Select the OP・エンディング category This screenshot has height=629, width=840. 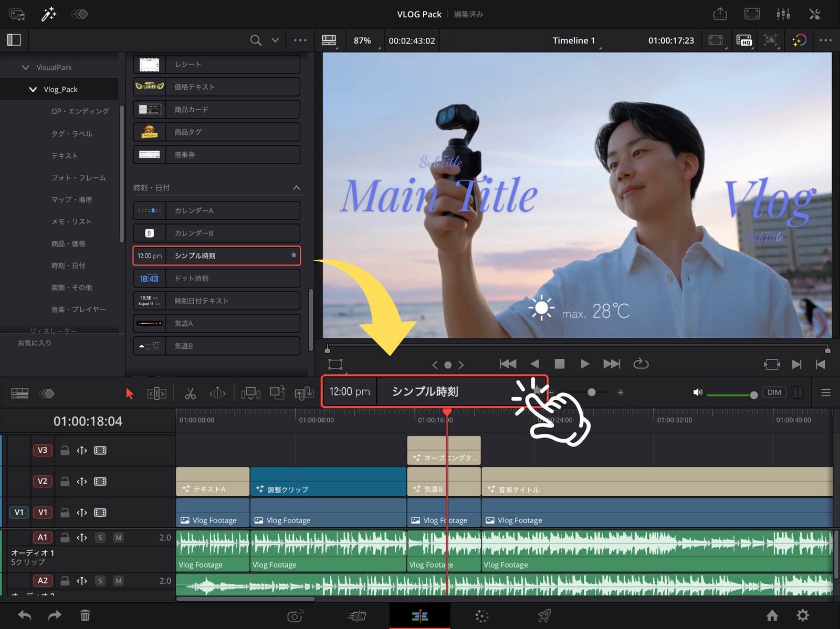(x=80, y=111)
